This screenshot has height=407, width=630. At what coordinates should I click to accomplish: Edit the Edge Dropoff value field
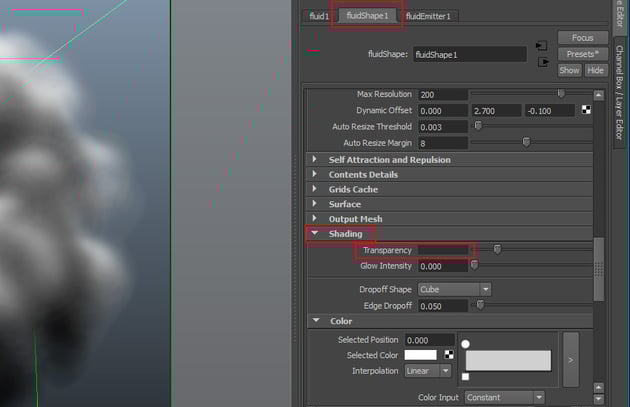[443, 306]
